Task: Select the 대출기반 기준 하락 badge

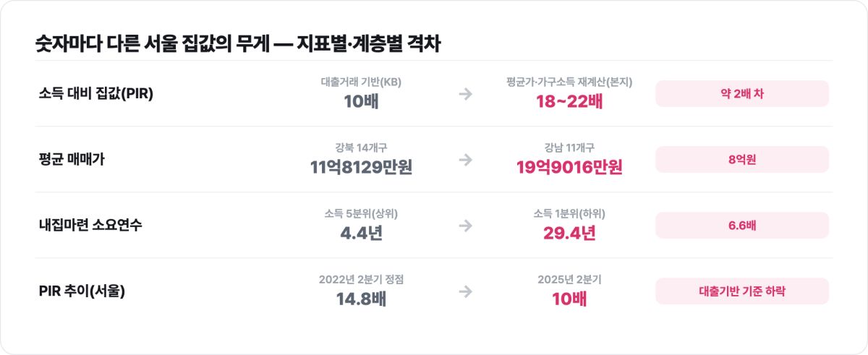Action: [742, 291]
